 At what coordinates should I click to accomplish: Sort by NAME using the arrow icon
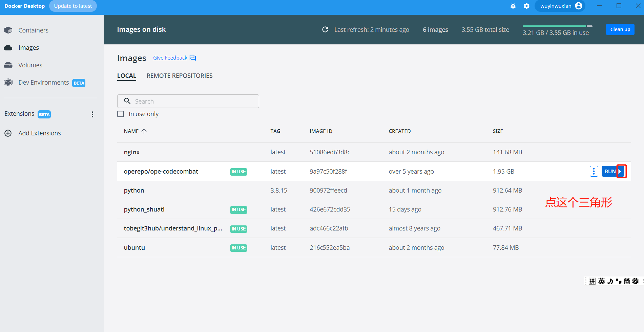144,131
